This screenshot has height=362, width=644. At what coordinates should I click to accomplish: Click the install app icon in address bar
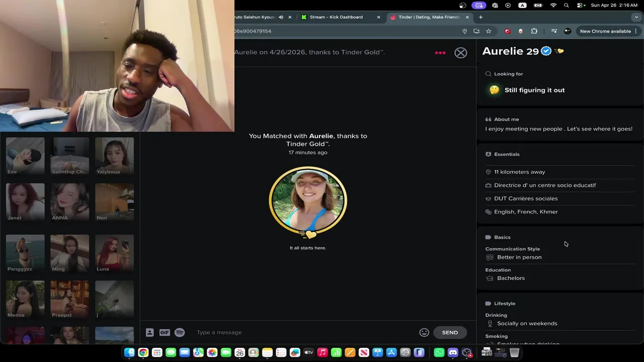pyautogui.click(x=476, y=31)
